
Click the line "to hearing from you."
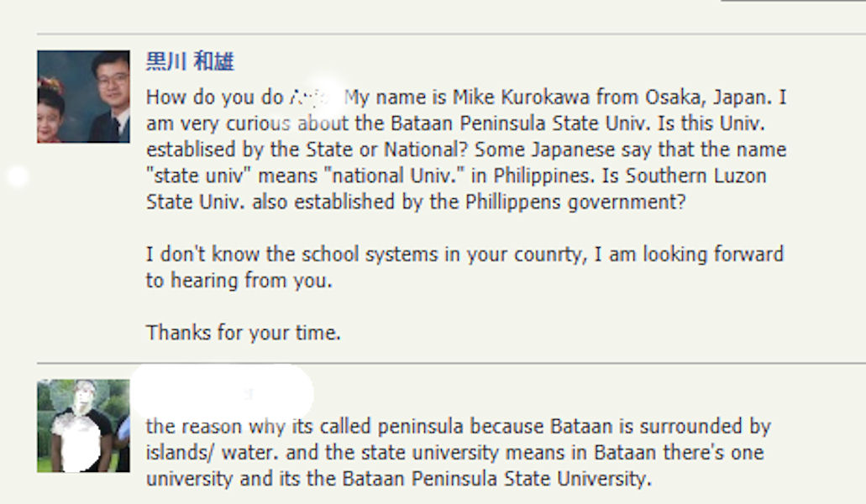pyautogui.click(x=239, y=281)
